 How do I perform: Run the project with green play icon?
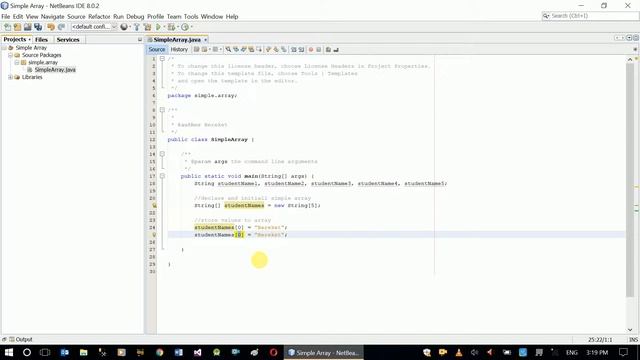(x=158, y=27)
